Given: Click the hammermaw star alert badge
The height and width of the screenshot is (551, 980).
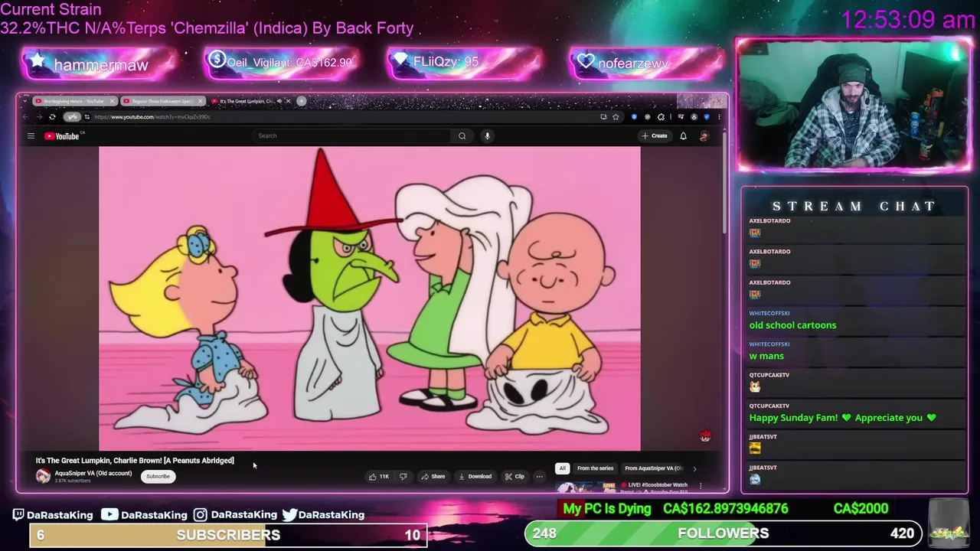Looking at the screenshot, I should pyautogui.click(x=100, y=64).
